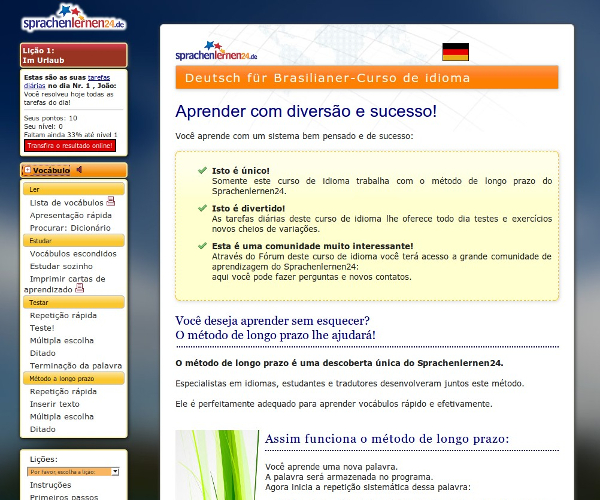Select the Testar section header
Screen dimensions: 600x500
73,302
